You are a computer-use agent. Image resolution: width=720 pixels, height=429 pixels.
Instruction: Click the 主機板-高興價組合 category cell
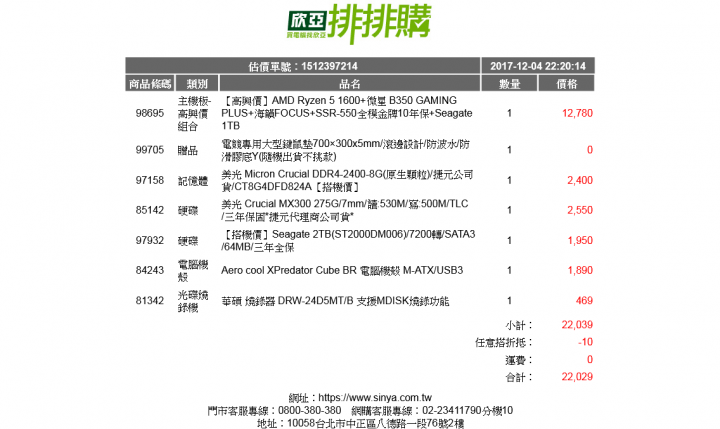coord(194,113)
